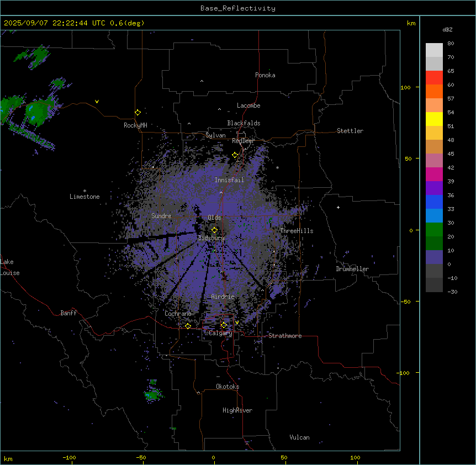Click the blue-green storm cell west of RockyMH

38,112
